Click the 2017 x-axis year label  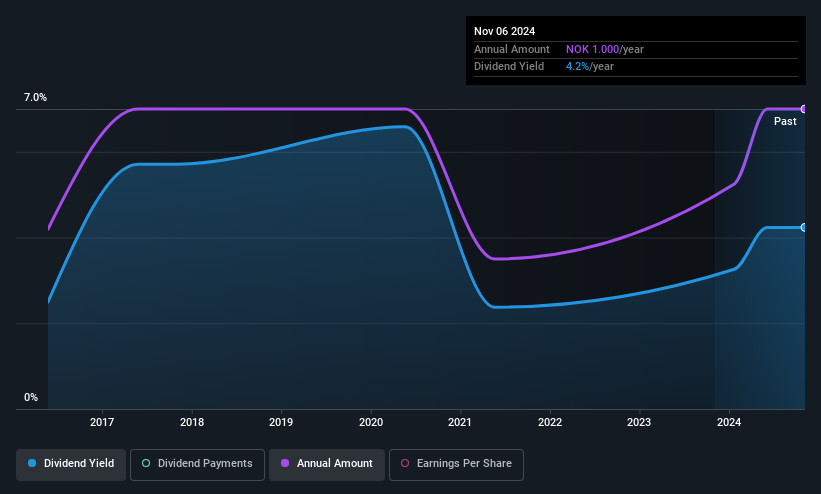click(102, 422)
